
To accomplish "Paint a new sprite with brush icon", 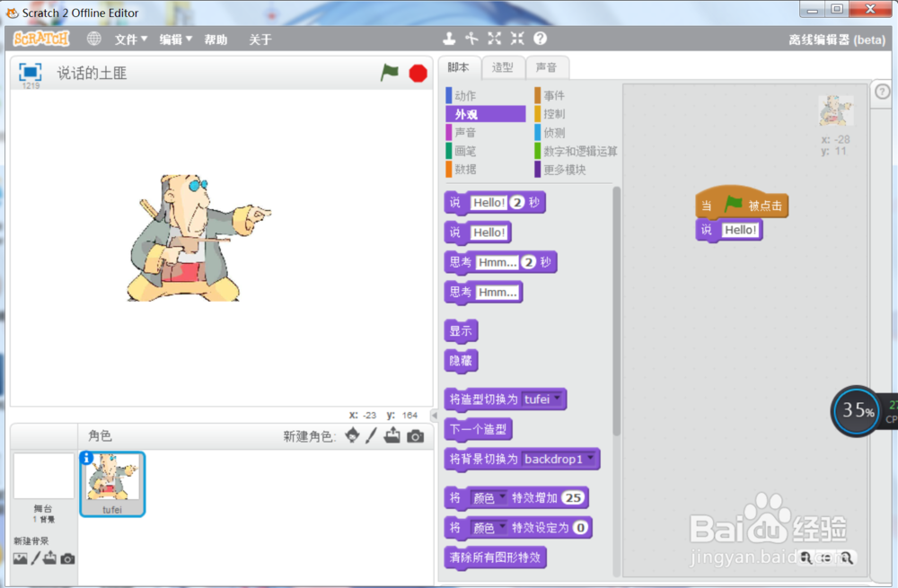I will coord(371,435).
